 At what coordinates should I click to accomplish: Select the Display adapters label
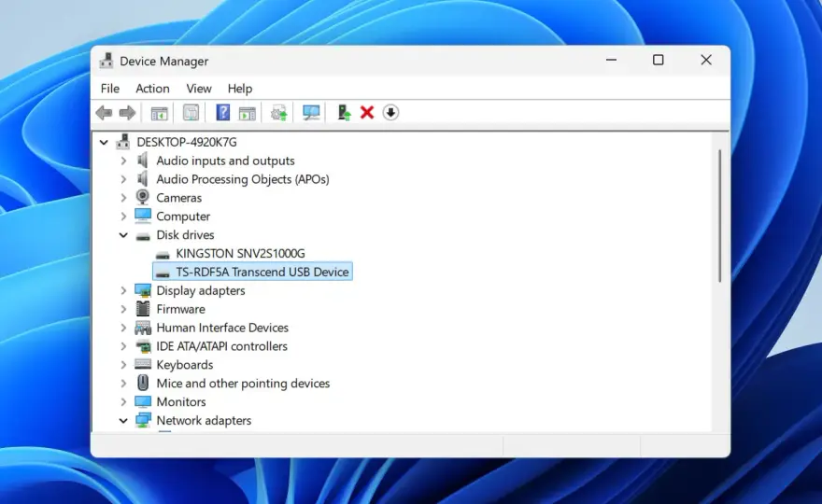pos(201,290)
